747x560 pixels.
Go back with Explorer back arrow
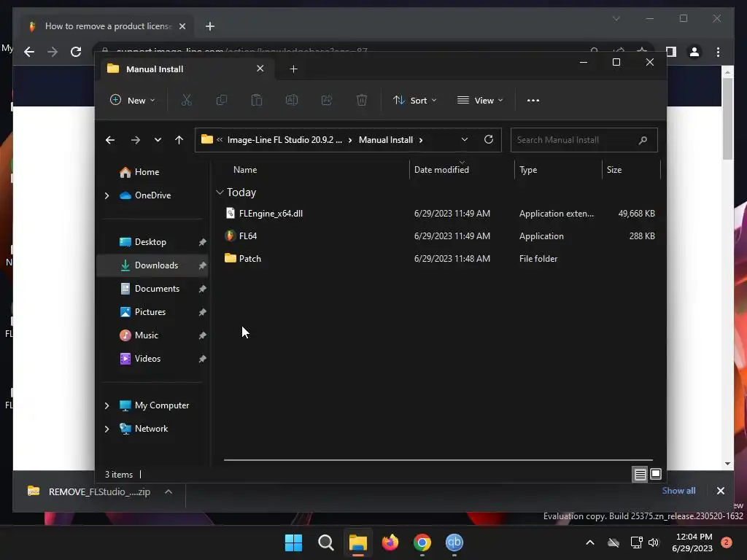110,140
